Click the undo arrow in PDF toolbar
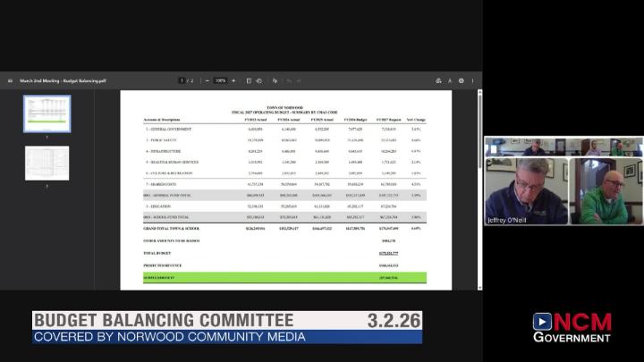The width and height of the screenshot is (644, 362). pos(286,80)
